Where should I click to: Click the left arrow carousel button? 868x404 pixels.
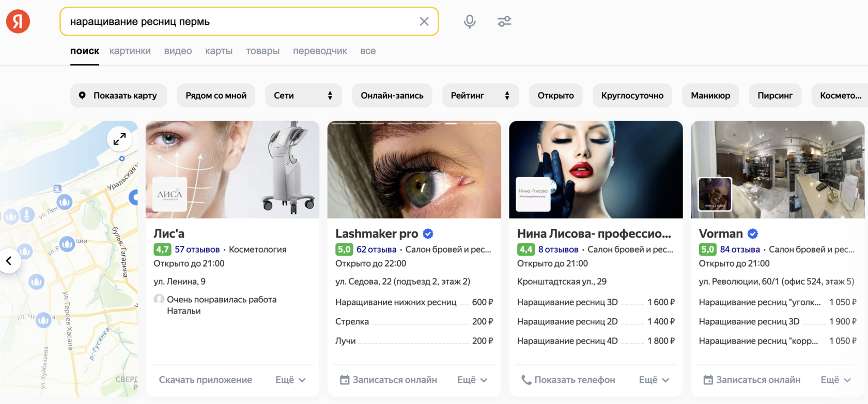pos(9,261)
